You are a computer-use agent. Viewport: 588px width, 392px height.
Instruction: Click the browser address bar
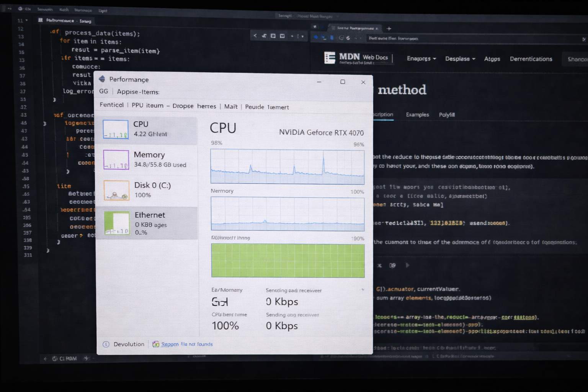(472, 38)
